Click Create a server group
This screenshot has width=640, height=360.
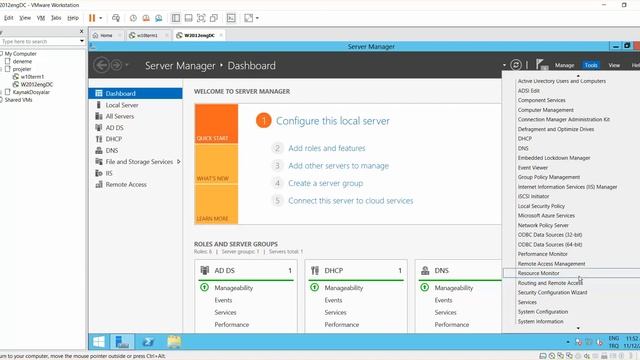325,183
